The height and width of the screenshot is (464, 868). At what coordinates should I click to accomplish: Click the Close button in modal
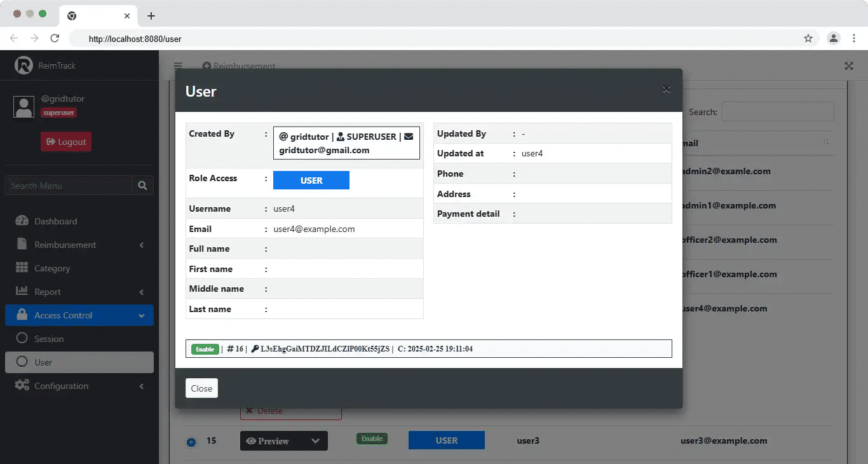[201, 388]
